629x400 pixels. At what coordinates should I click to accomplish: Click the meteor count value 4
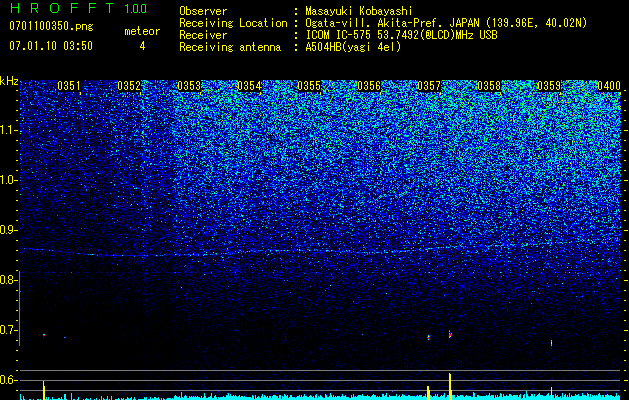tap(142, 46)
